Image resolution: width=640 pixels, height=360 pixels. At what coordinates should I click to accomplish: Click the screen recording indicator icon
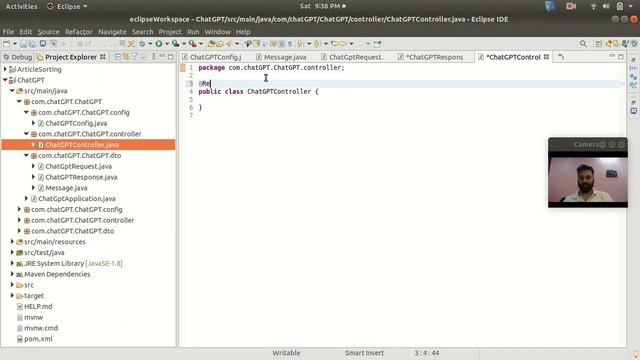pos(571,6)
